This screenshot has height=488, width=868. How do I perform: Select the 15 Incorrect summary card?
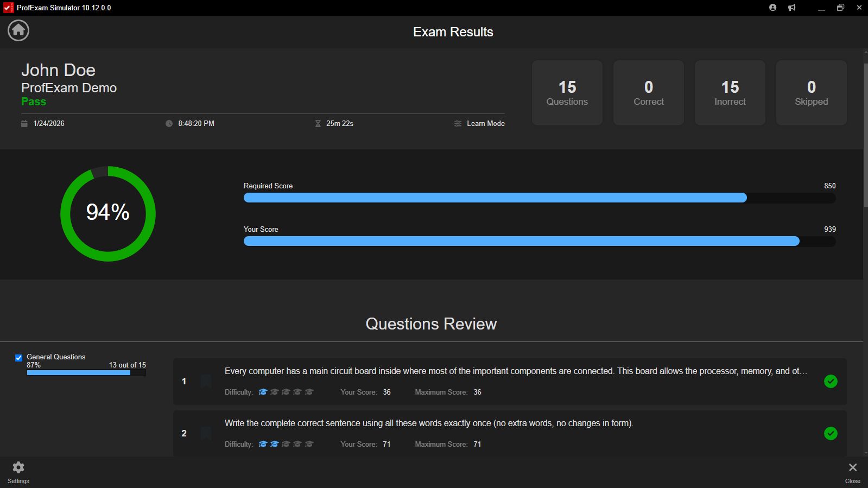730,93
